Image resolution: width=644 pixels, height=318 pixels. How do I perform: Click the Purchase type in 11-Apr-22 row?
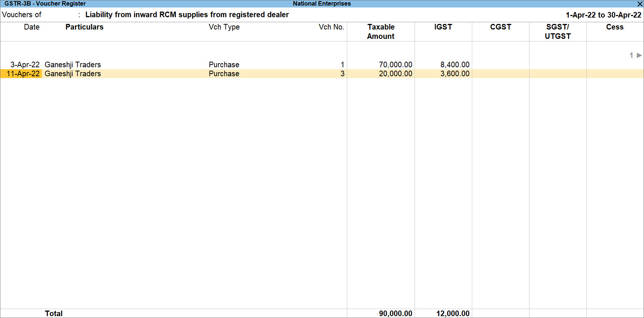point(224,74)
